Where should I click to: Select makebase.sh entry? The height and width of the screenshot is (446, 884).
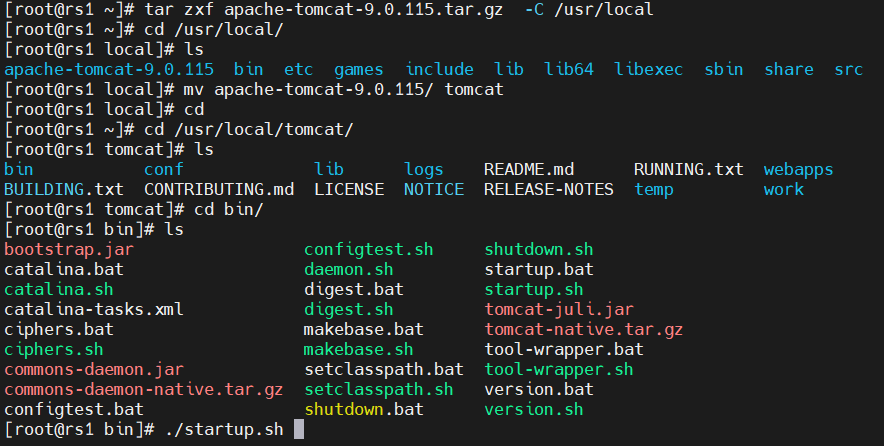pos(359,349)
